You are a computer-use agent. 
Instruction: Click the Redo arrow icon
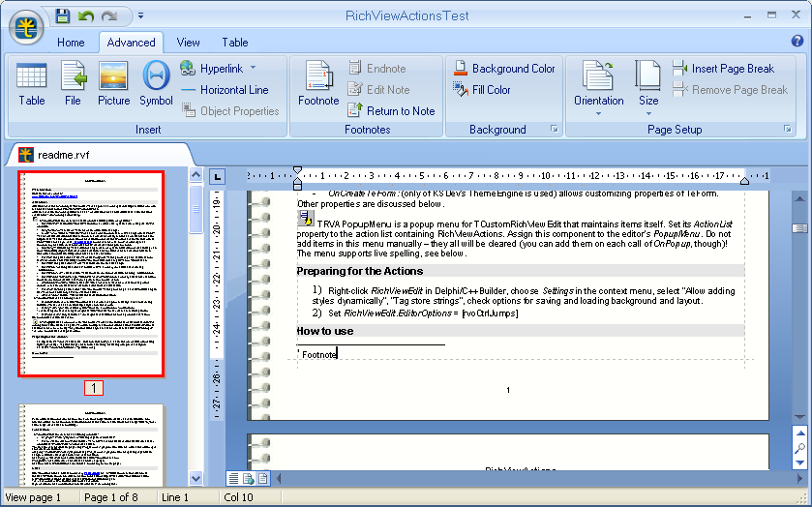(109, 16)
